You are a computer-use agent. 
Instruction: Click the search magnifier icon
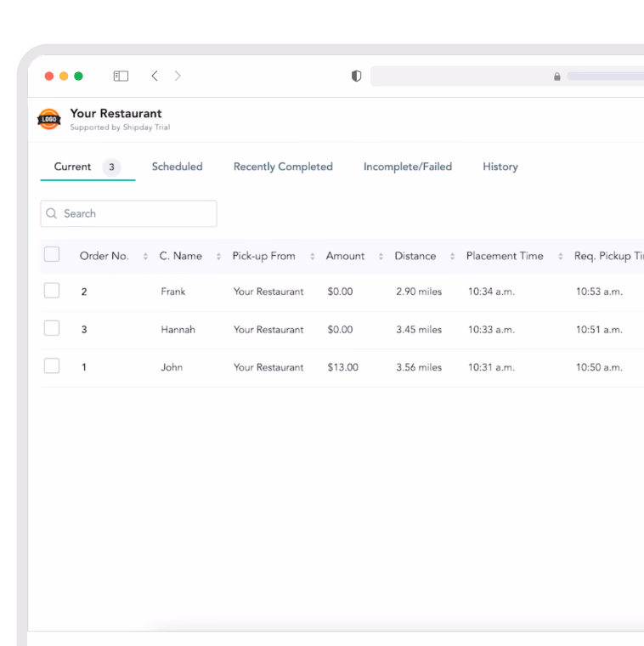pos(52,213)
